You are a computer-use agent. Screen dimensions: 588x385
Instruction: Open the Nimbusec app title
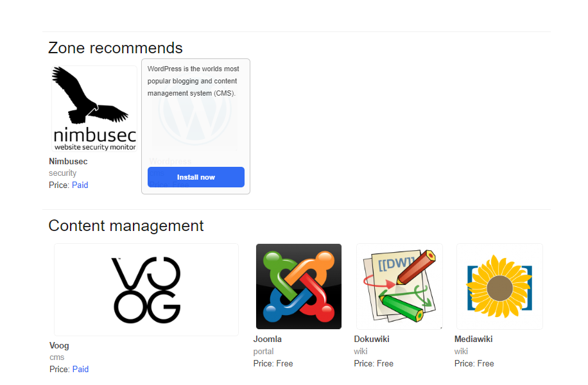coord(68,161)
